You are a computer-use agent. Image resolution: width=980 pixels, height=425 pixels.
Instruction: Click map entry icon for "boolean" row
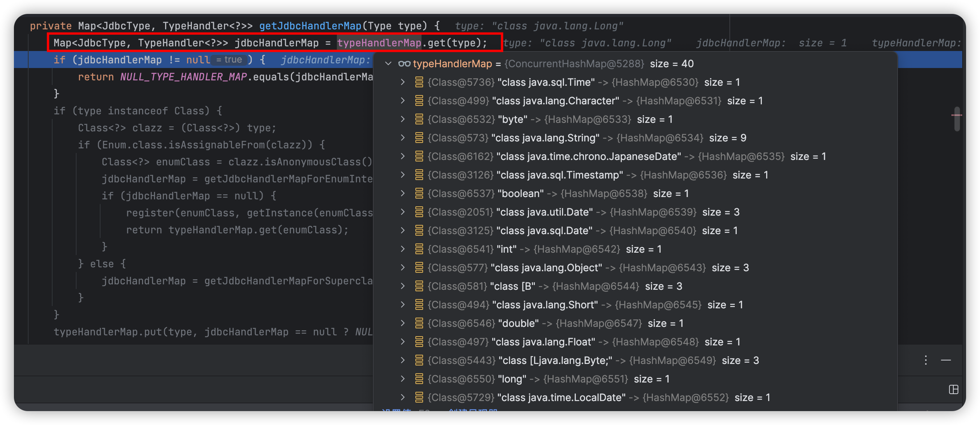pyautogui.click(x=419, y=194)
